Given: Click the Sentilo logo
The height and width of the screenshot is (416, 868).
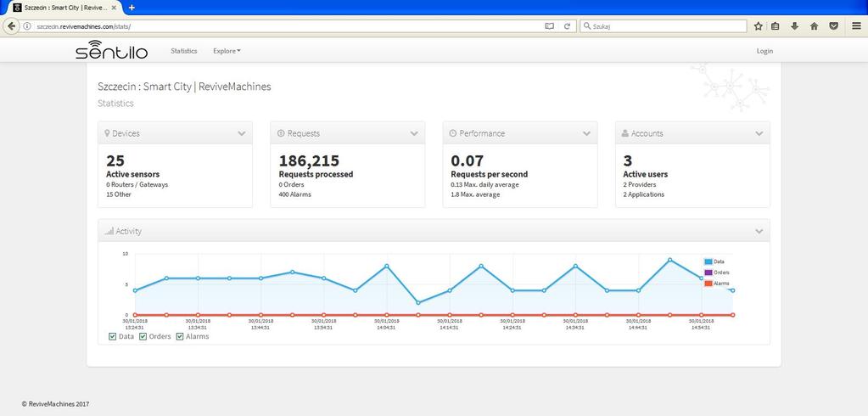Looking at the screenshot, I should pos(112,50).
